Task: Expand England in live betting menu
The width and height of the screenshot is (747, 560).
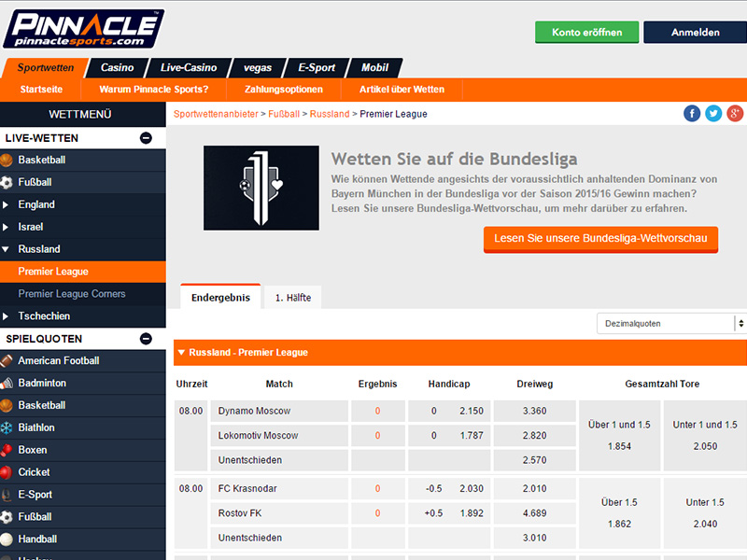Action: pos(6,204)
